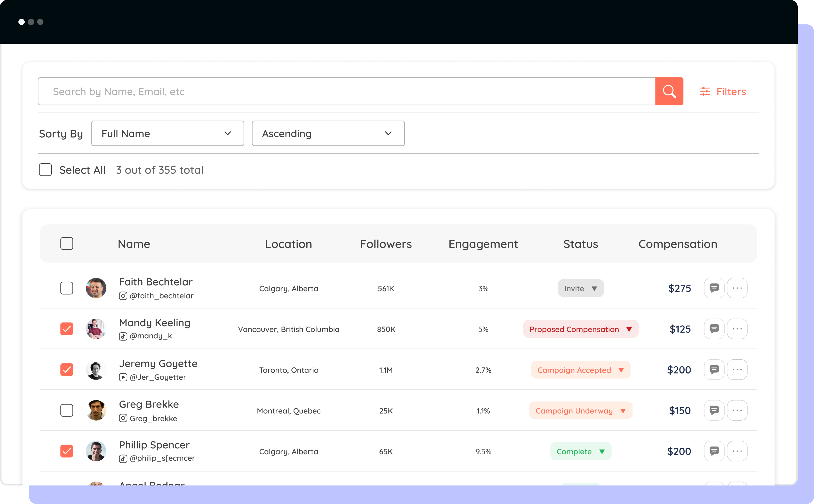
Task: Open the three-dot menu on Mandy Keeling's row
Action: (x=737, y=329)
